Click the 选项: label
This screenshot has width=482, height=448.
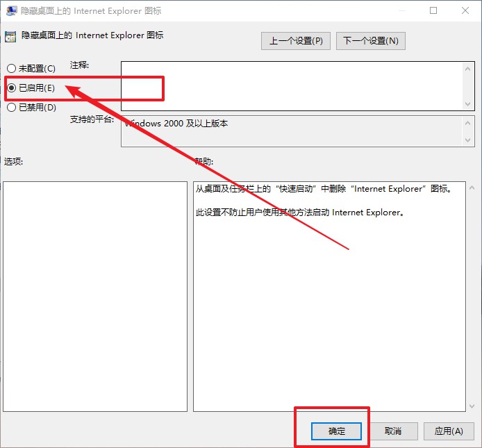click(x=13, y=161)
